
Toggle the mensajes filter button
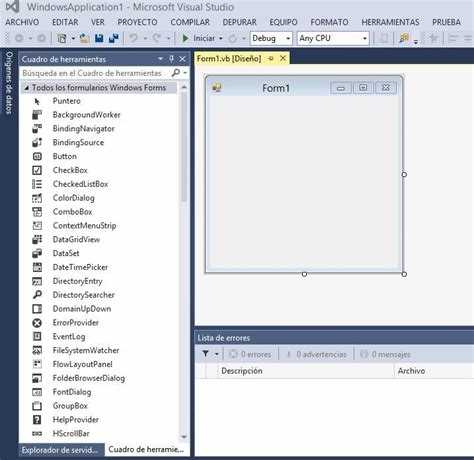pos(385,354)
